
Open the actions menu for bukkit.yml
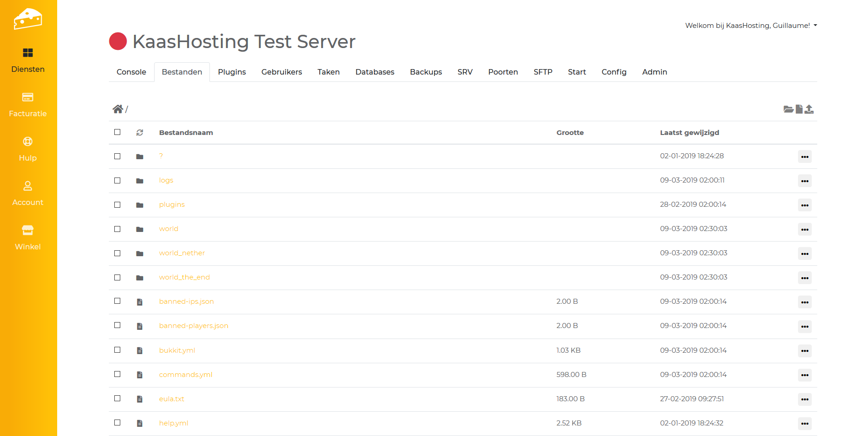point(804,351)
